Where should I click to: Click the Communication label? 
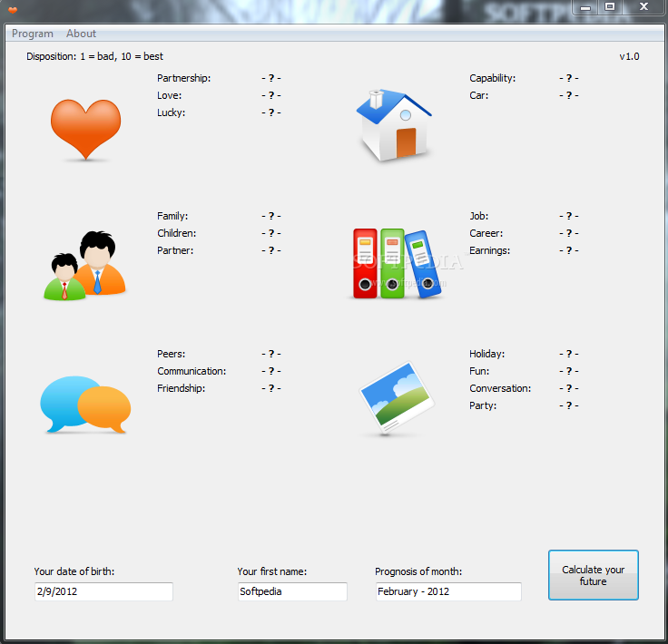coord(192,371)
